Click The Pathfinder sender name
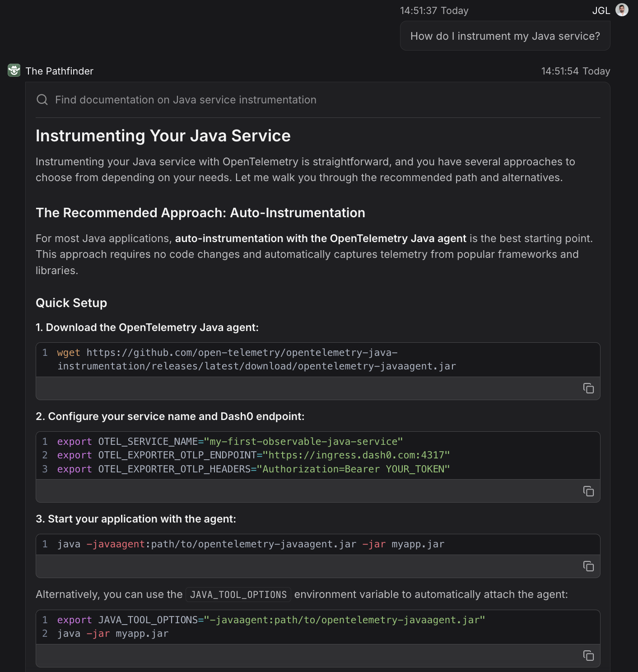This screenshot has height=672, width=638. 60,71
